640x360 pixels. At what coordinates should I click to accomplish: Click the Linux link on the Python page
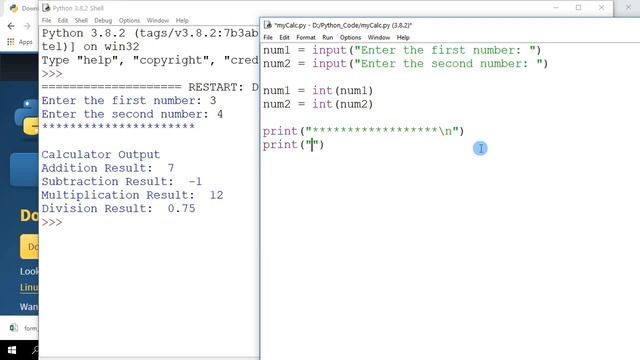tap(29, 287)
